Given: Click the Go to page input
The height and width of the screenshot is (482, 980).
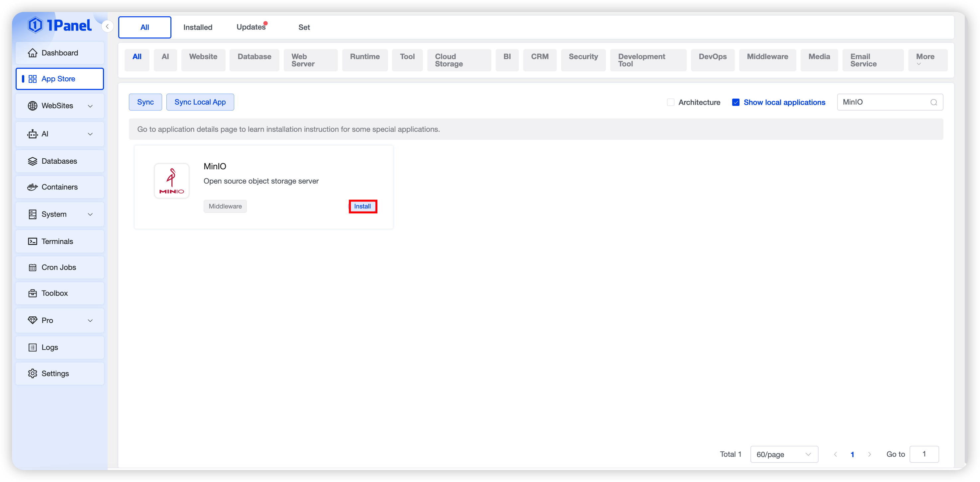Looking at the screenshot, I should click(x=924, y=454).
